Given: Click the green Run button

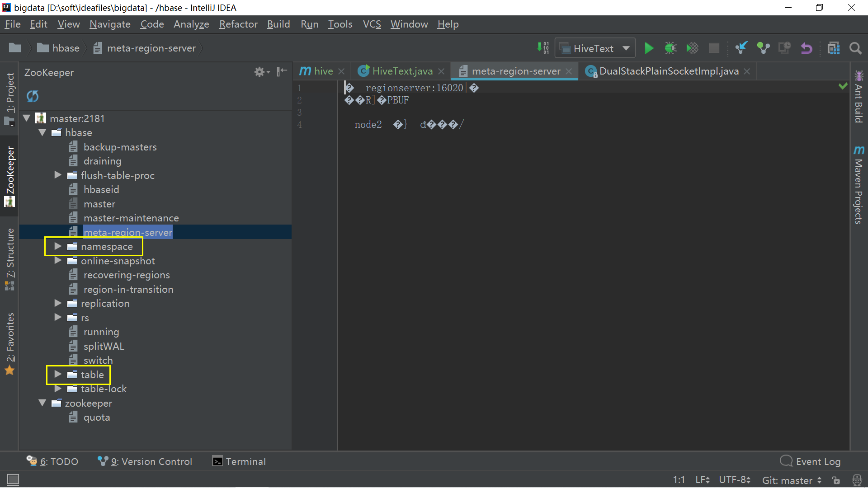Looking at the screenshot, I should point(649,48).
